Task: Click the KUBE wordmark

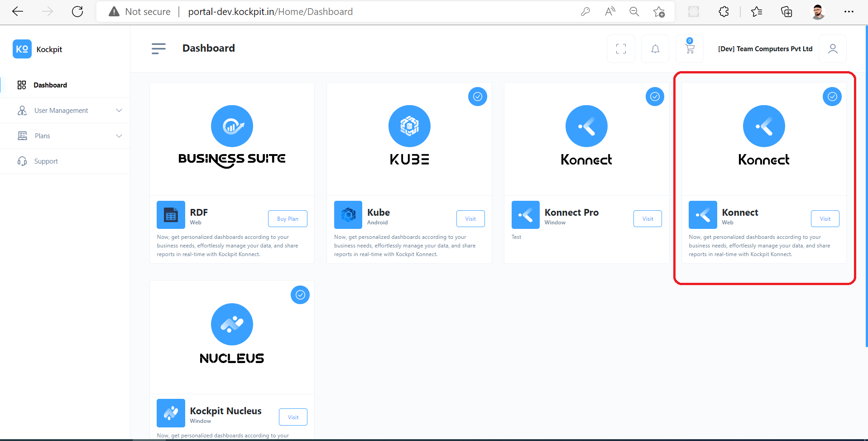Action: (x=409, y=160)
